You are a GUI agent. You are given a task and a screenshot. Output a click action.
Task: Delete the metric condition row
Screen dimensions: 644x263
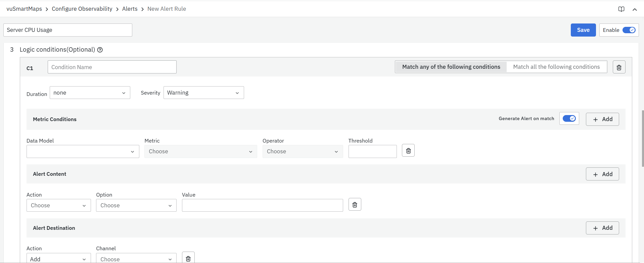(408, 151)
